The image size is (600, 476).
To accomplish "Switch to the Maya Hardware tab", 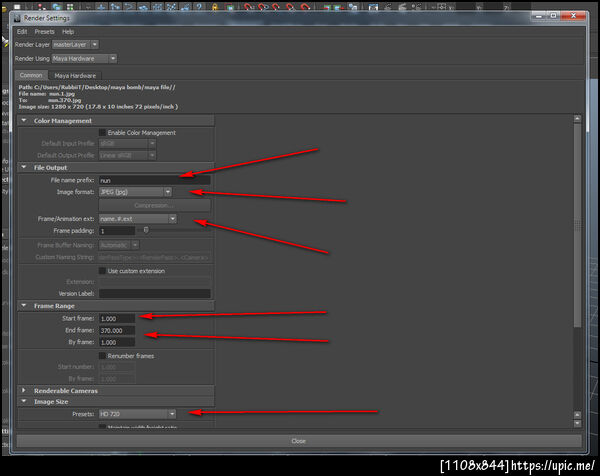I will (75, 75).
